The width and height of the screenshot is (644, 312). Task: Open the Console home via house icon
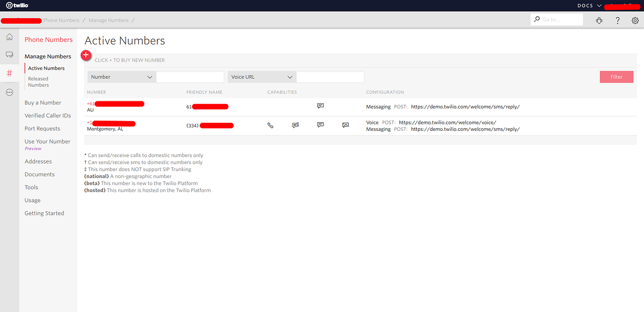click(x=9, y=37)
